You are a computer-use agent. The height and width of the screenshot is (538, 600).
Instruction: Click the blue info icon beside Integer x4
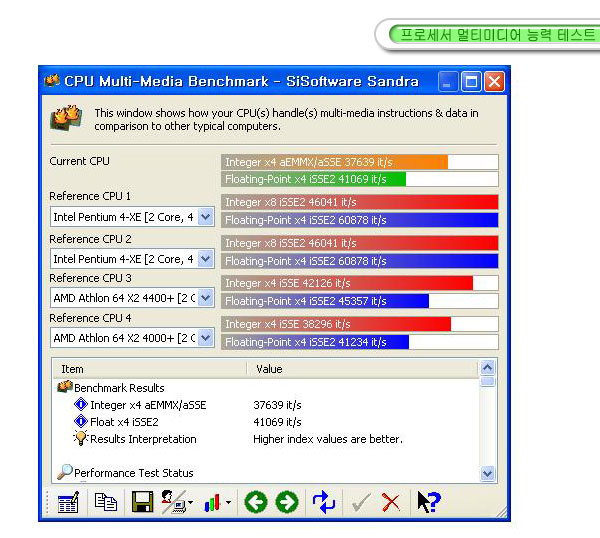coord(81,404)
